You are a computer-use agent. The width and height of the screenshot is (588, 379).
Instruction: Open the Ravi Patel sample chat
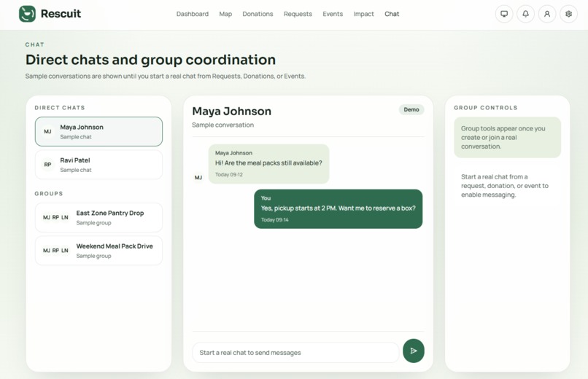[x=98, y=165]
